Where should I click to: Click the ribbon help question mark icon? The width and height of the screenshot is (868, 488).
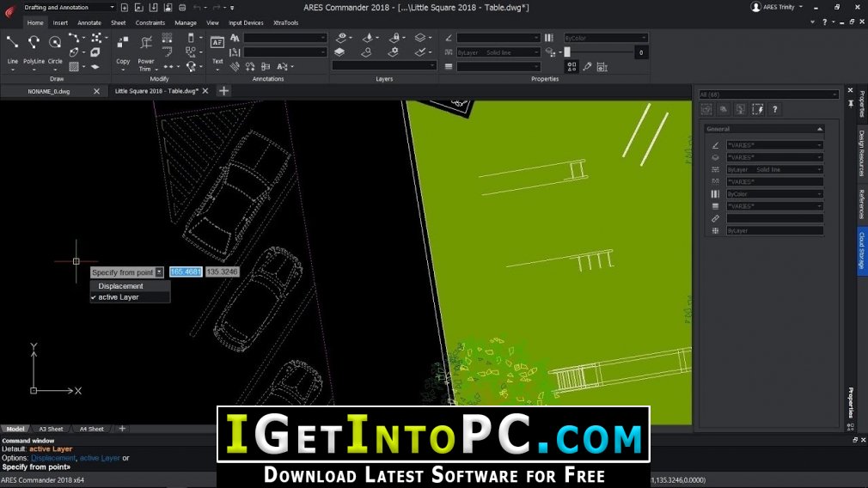pos(825,22)
